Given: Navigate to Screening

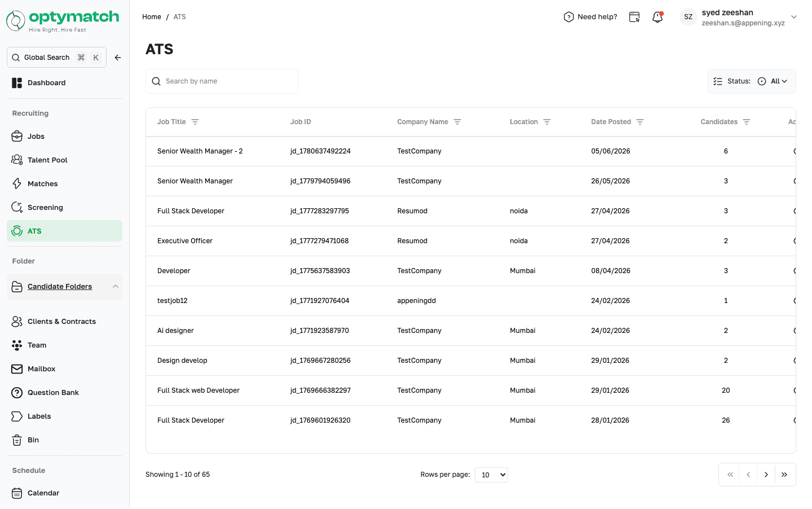Looking at the screenshot, I should tap(64, 208).
